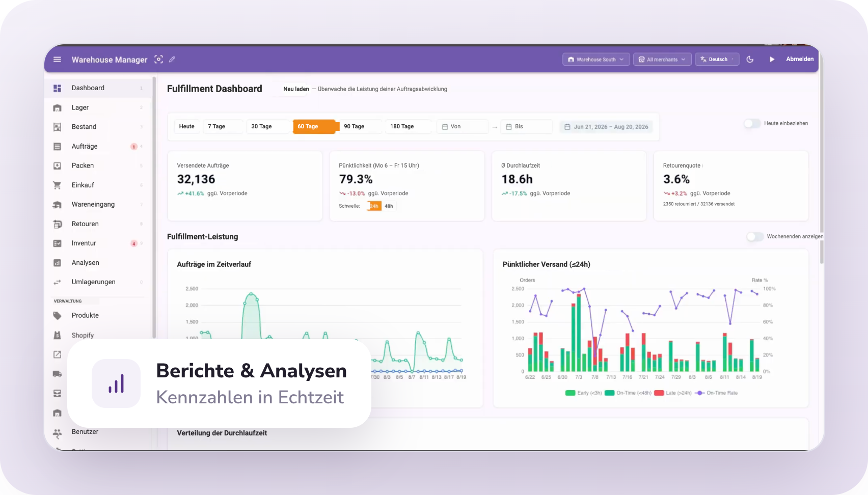Click the Wareneingang incoming goods icon

point(58,204)
